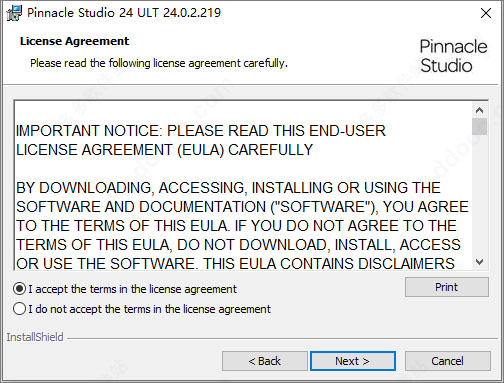
Task: Go back with the '< Back' button
Action: [x=265, y=361]
